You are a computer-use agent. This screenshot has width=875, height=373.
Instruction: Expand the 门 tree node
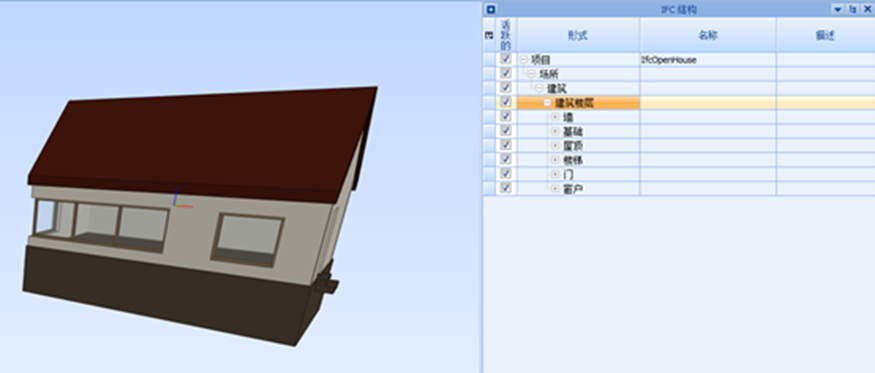[555, 174]
